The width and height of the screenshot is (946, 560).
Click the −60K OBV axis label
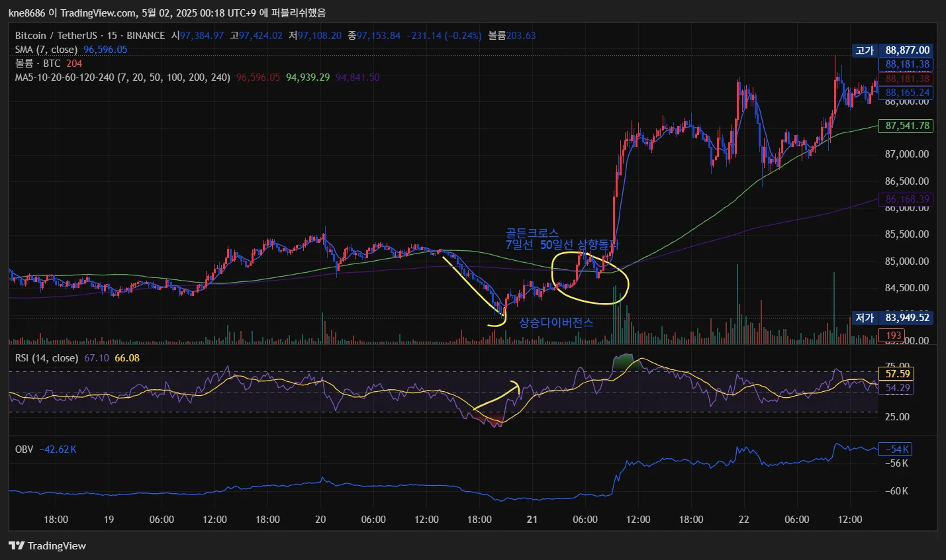(897, 491)
